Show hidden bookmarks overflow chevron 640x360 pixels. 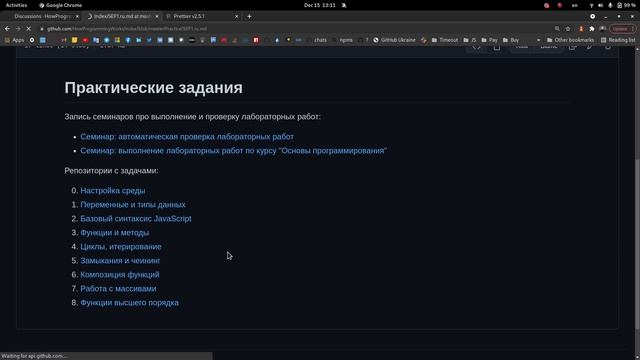tap(538, 40)
